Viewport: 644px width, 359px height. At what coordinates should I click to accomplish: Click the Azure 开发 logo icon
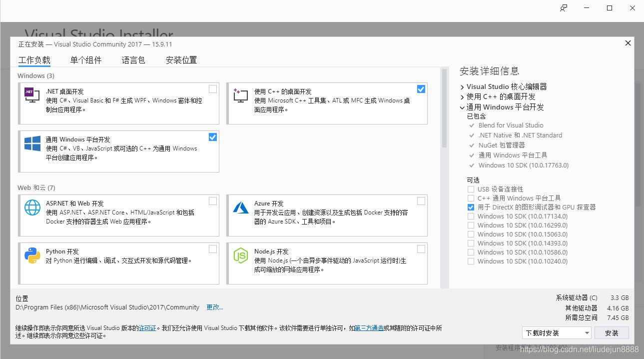pyautogui.click(x=240, y=206)
